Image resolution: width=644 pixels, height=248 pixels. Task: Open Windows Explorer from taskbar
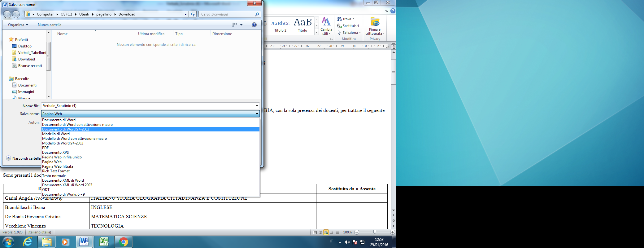[x=47, y=242]
